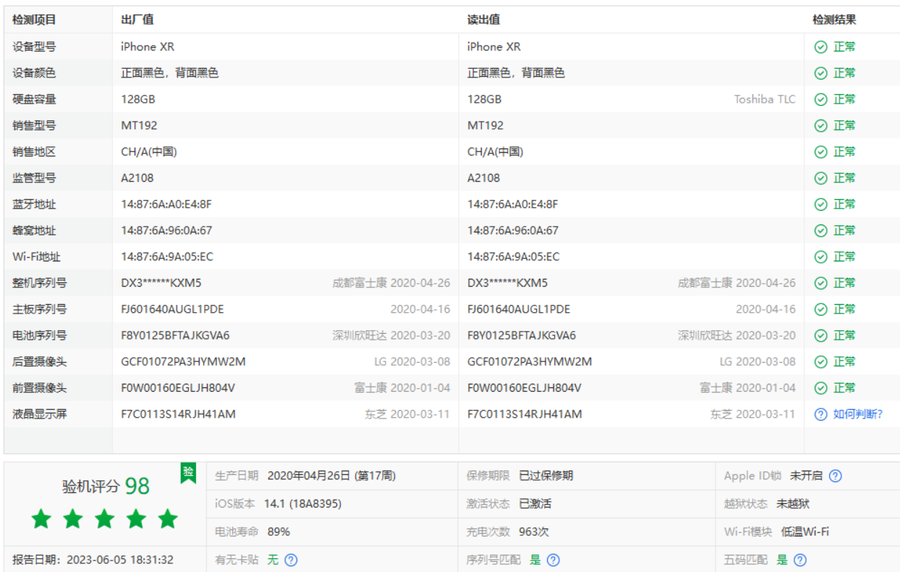The image size is (900, 572).
Task: Click the green check icon for 销售地区
Action: tap(821, 152)
